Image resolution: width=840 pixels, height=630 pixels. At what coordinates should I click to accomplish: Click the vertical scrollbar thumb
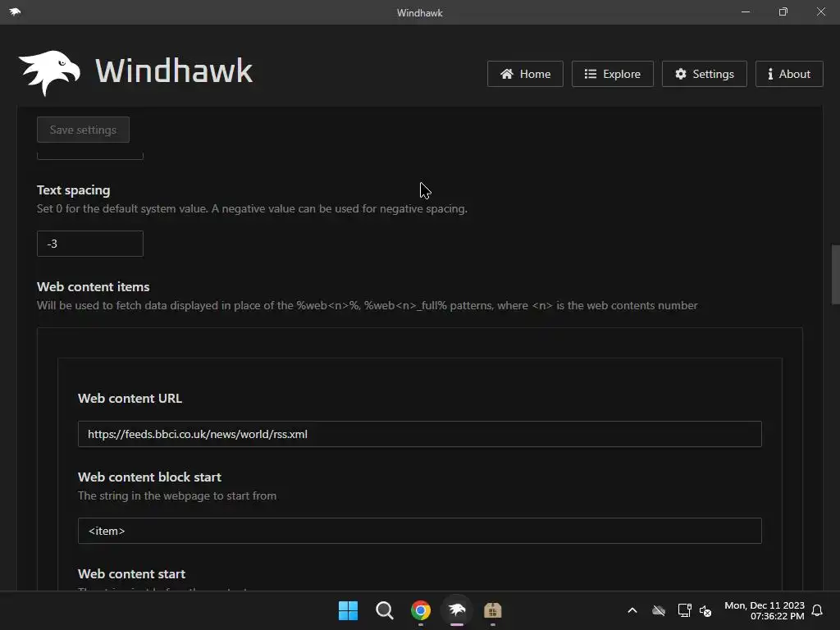(835, 274)
